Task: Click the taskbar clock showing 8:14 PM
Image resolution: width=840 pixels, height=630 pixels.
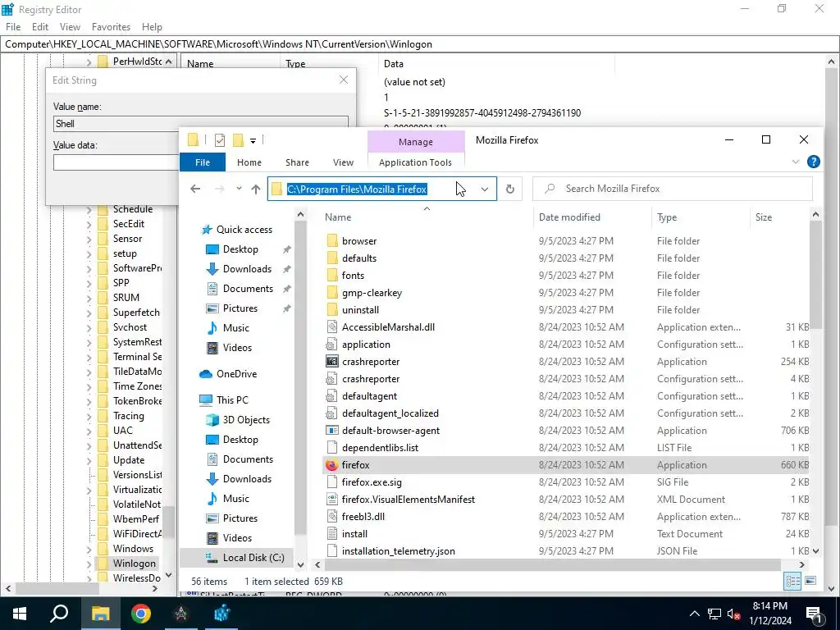Action: click(x=771, y=614)
